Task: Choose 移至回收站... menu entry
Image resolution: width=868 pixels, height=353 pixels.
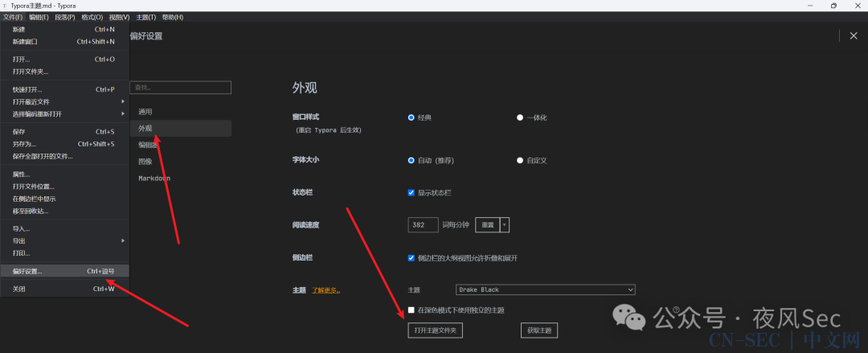Action: tap(65, 211)
